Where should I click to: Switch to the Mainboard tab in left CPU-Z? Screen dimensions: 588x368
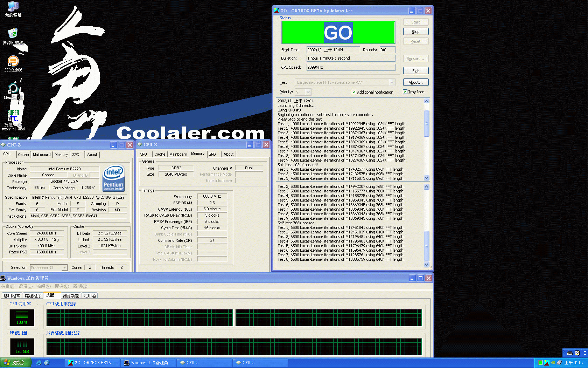coord(42,155)
